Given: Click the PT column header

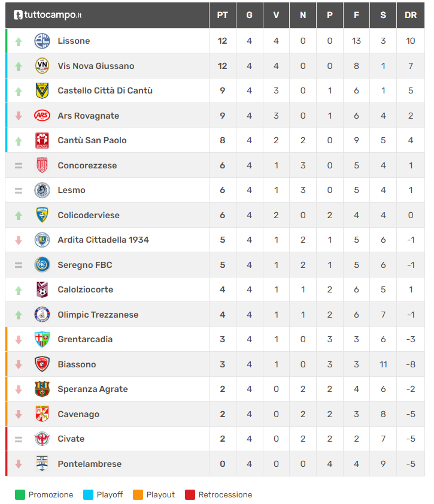Looking at the screenshot, I should click(222, 15).
